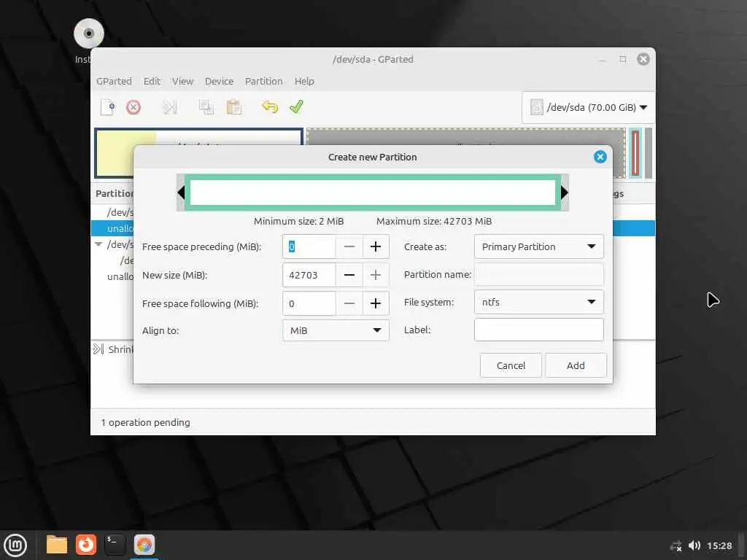Click the pending Shrink operation entry
This screenshot has width=747, height=560.
[x=114, y=349]
